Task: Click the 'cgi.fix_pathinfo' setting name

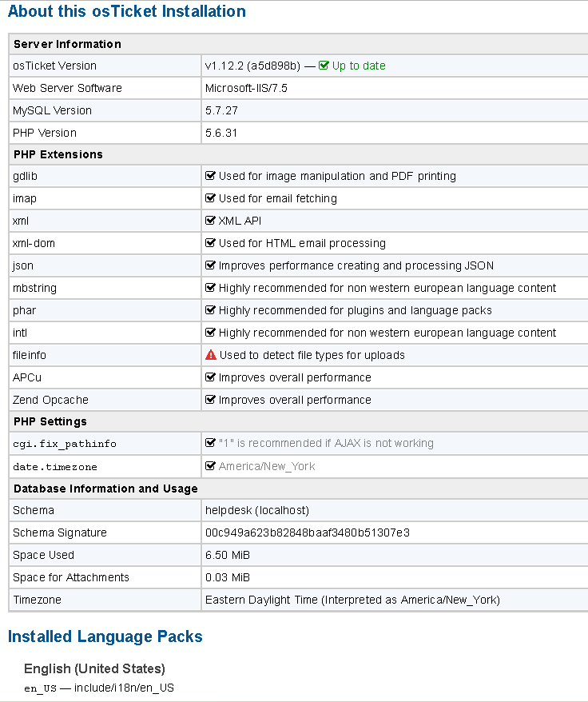Action: [65, 444]
